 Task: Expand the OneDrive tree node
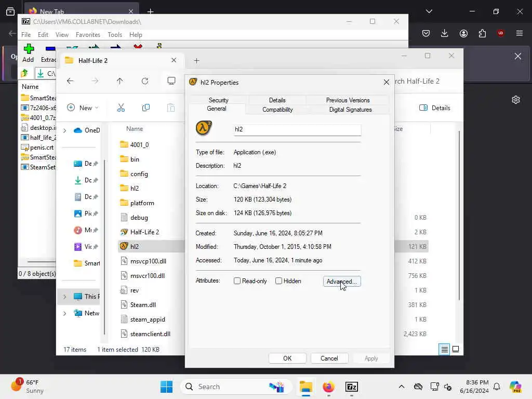tap(64, 130)
